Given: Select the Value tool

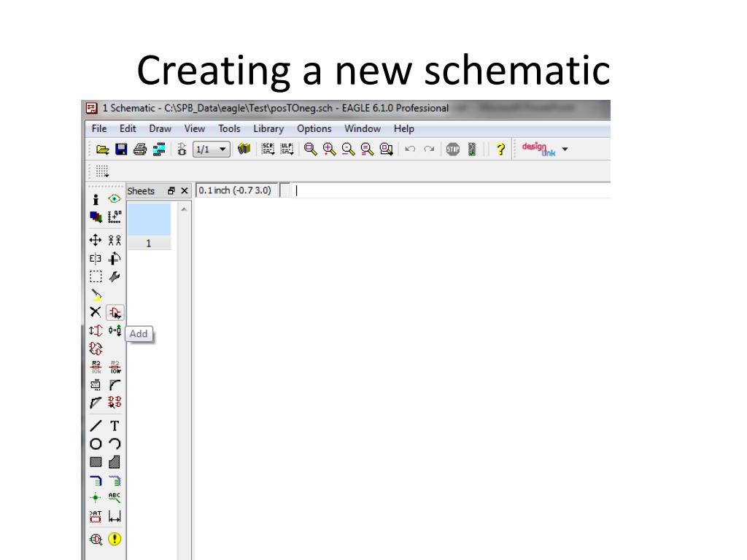Looking at the screenshot, I should click(x=115, y=367).
